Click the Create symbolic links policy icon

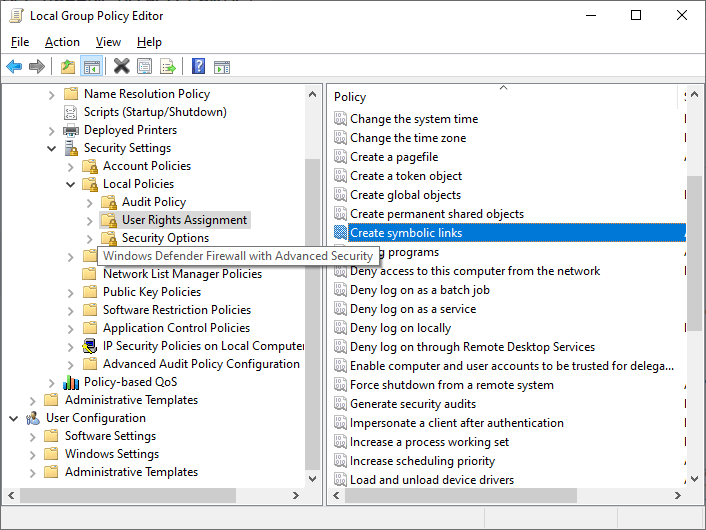(340, 233)
